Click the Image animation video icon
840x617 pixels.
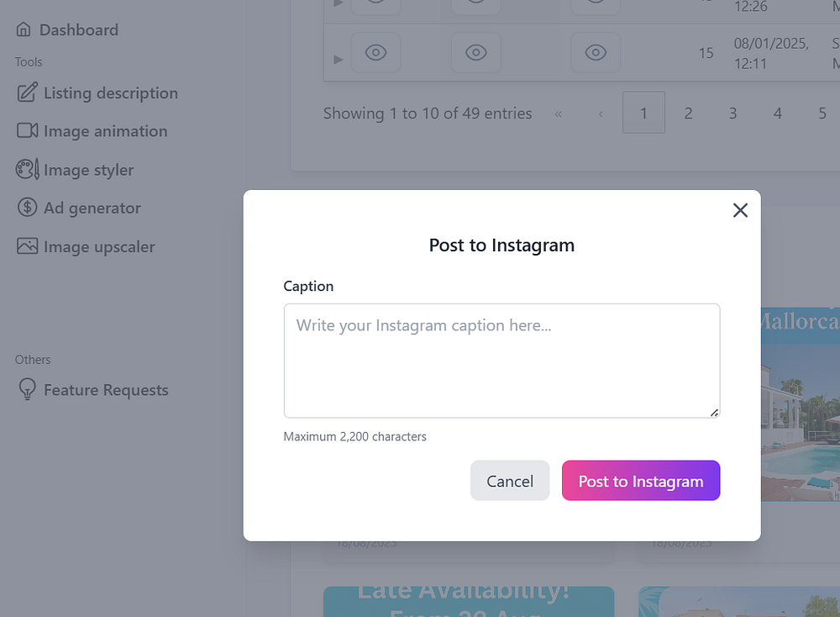coord(27,130)
